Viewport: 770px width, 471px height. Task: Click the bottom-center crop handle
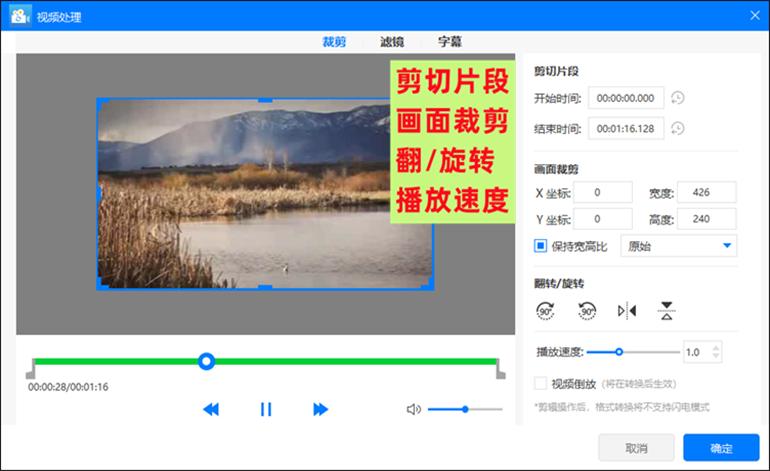(265, 287)
